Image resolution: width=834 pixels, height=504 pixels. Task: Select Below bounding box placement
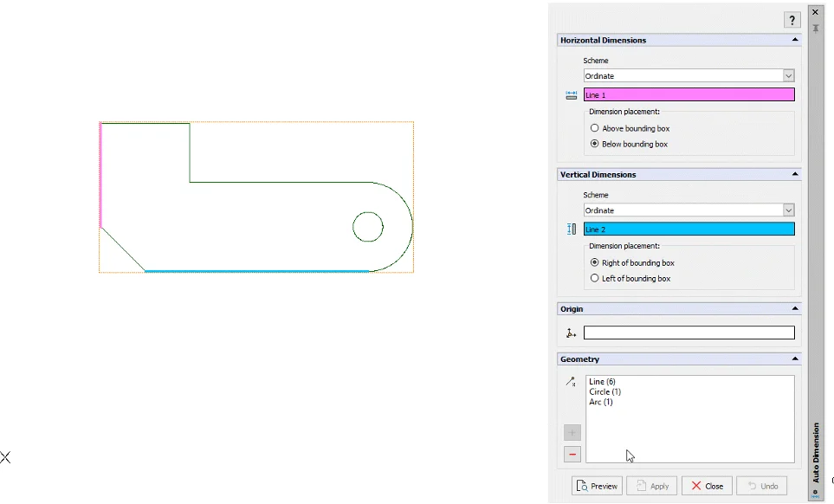point(595,144)
